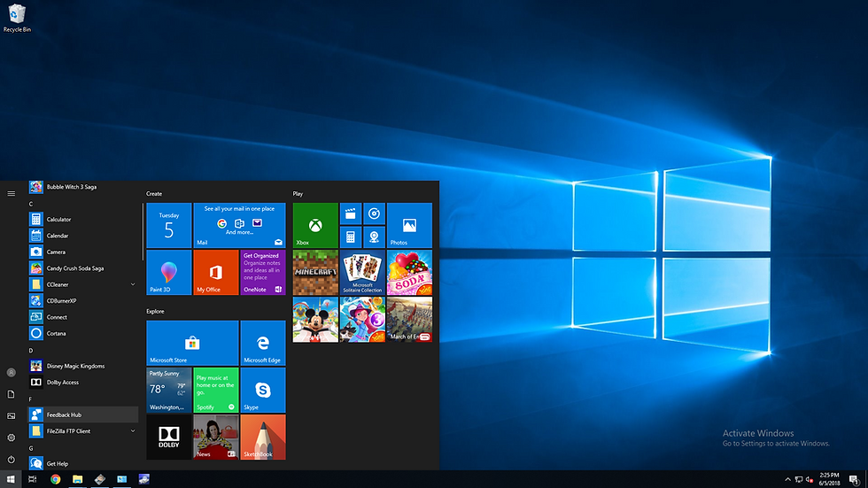Screen dimensions: 868x488
Task: Open the Action Center notifications icon
Action: [854, 479]
